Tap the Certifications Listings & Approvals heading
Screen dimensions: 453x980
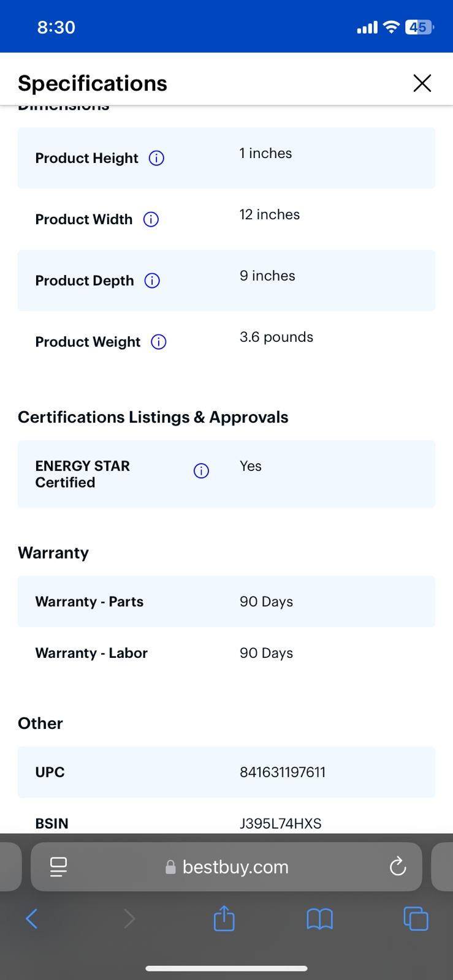(x=153, y=417)
